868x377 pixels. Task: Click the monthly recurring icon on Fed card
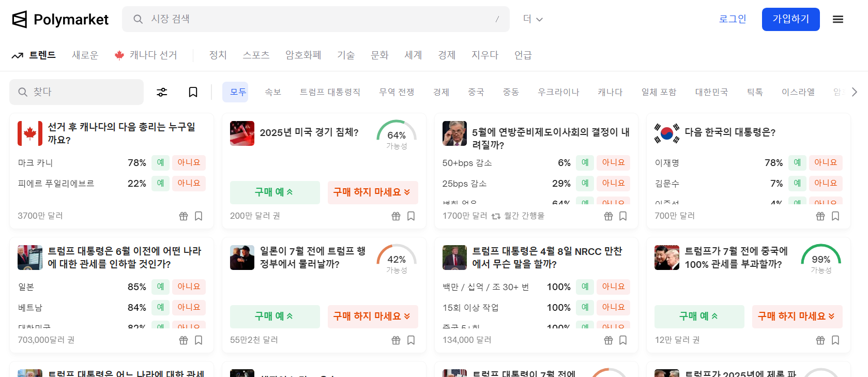click(x=496, y=216)
